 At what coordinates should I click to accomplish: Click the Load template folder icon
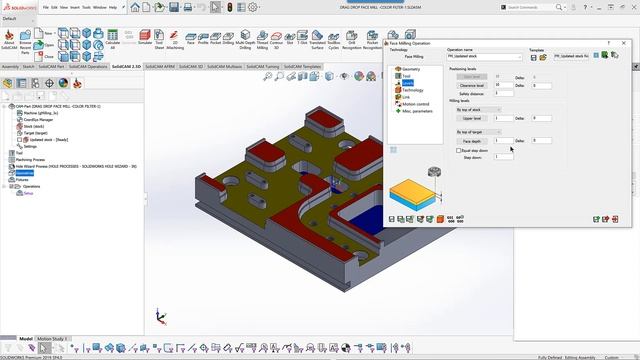pyautogui.click(x=543, y=58)
